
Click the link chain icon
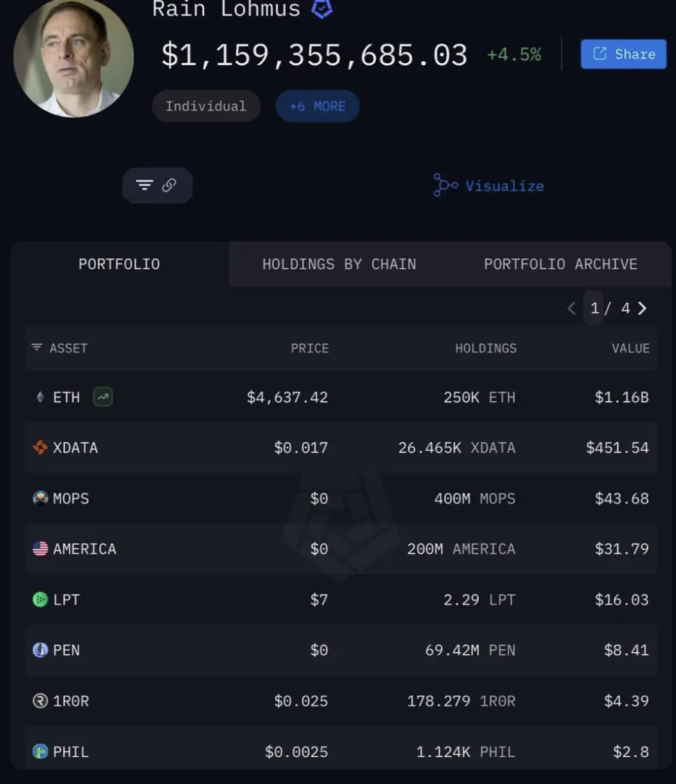(169, 185)
